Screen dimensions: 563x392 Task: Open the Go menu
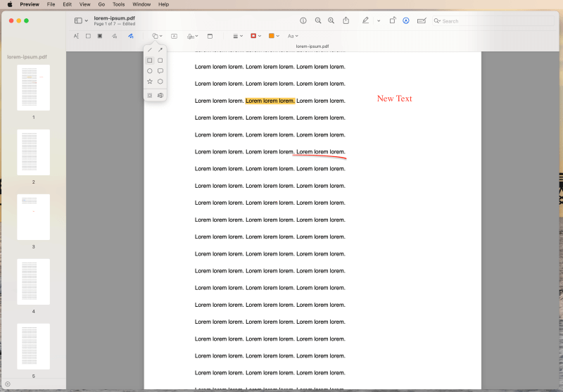pyautogui.click(x=101, y=4)
